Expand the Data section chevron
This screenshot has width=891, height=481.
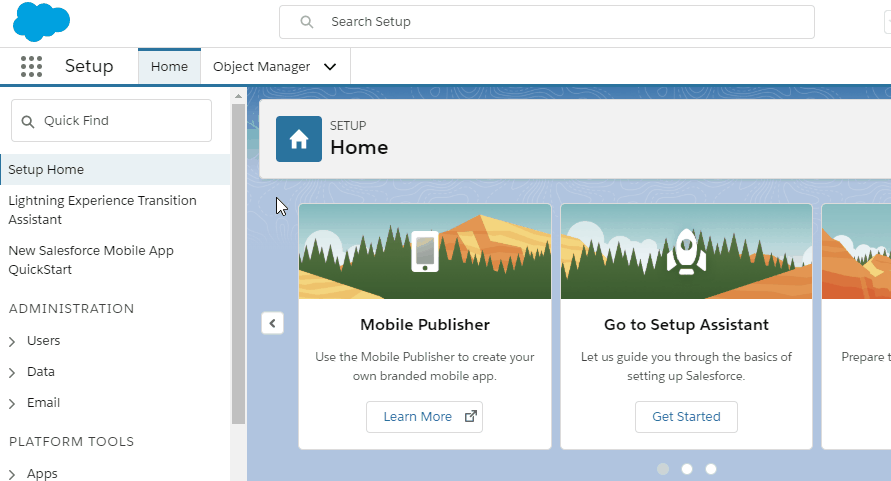point(12,373)
